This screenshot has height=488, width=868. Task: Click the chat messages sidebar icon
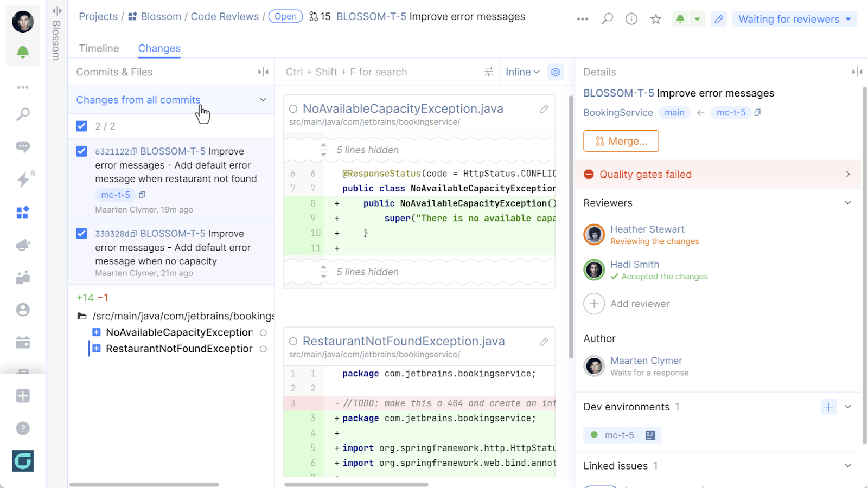tap(23, 147)
